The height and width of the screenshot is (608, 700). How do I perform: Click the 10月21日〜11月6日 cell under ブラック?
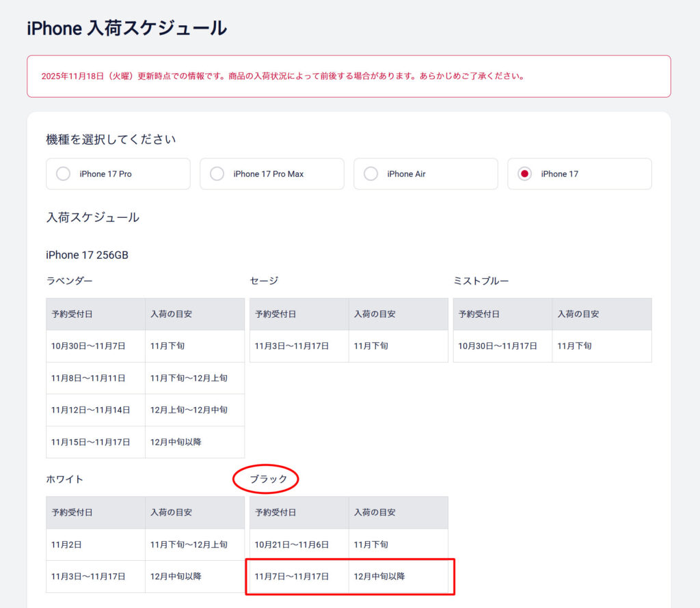pos(292,545)
